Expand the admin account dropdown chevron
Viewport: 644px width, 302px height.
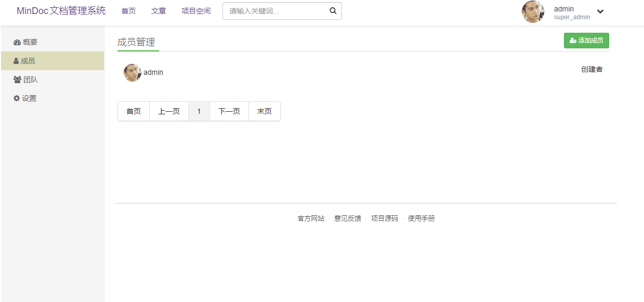(x=600, y=11)
